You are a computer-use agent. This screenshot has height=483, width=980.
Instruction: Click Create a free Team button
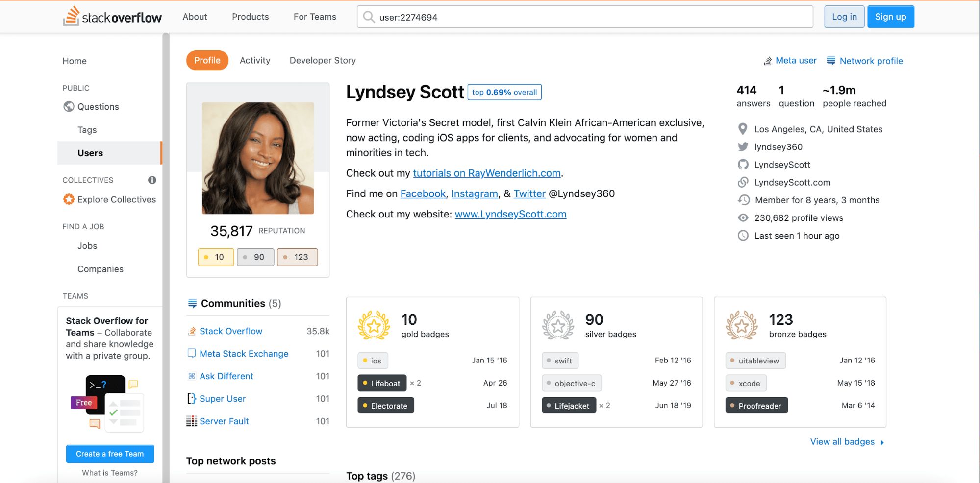110,454
